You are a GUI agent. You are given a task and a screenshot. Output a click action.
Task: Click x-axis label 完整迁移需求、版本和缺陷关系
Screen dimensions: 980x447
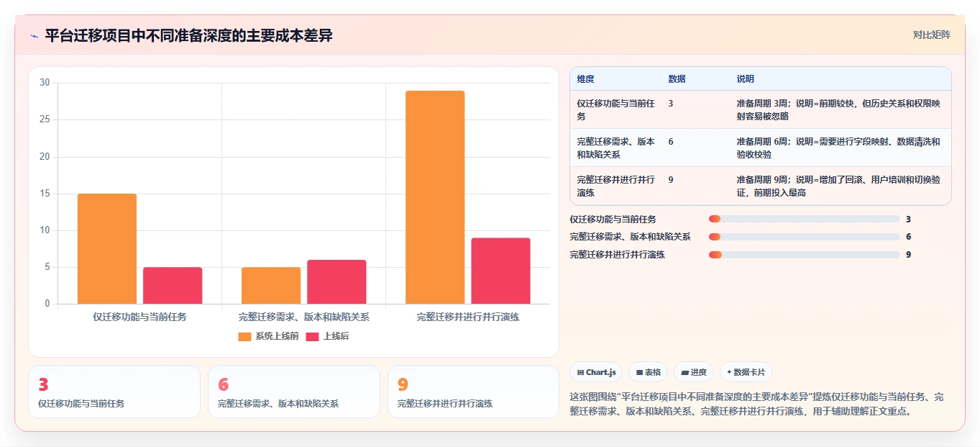coord(303,317)
